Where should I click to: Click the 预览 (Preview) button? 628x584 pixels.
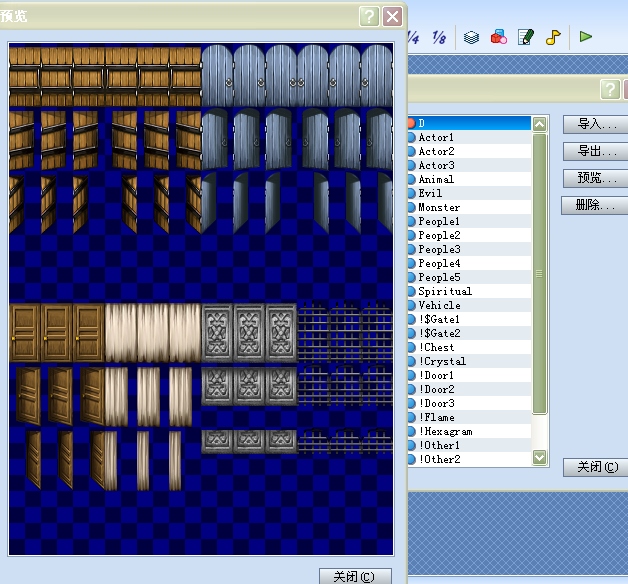pos(596,178)
